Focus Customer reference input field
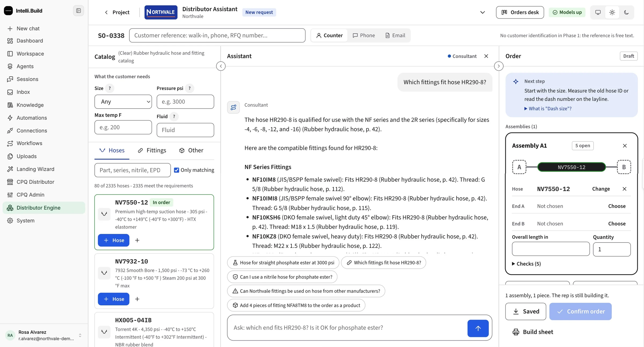The width and height of the screenshot is (644, 347). coord(217,35)
